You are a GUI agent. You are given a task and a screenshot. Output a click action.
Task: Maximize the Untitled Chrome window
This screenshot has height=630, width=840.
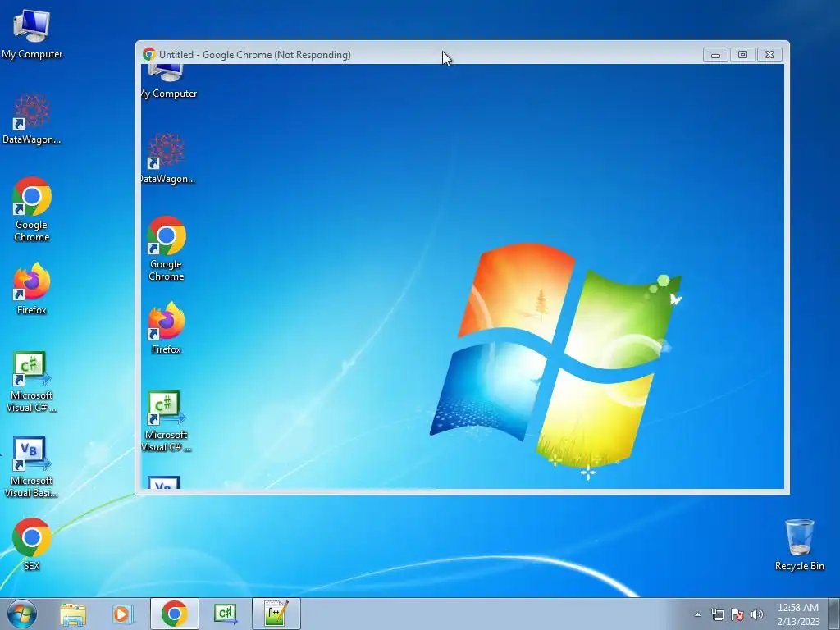click(742, 55)
